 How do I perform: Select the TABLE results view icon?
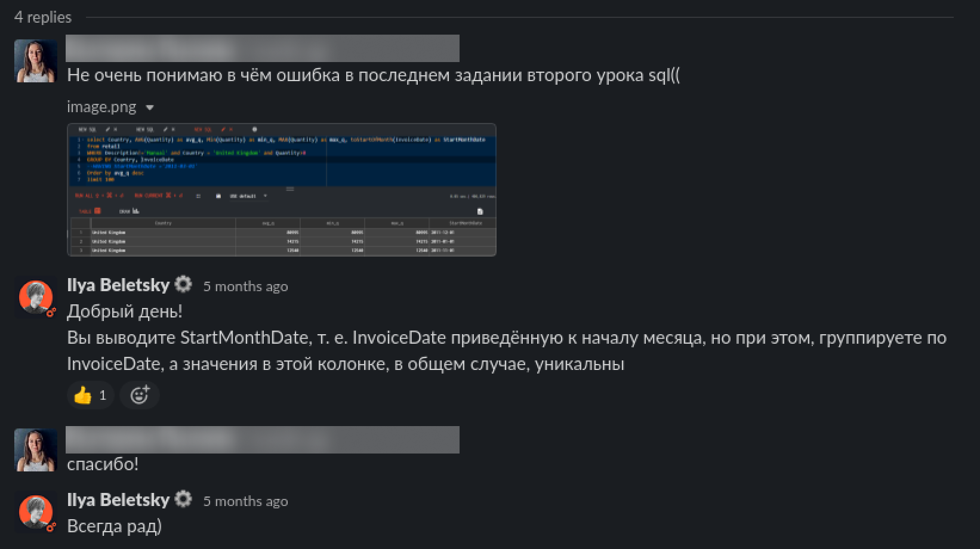98,211
